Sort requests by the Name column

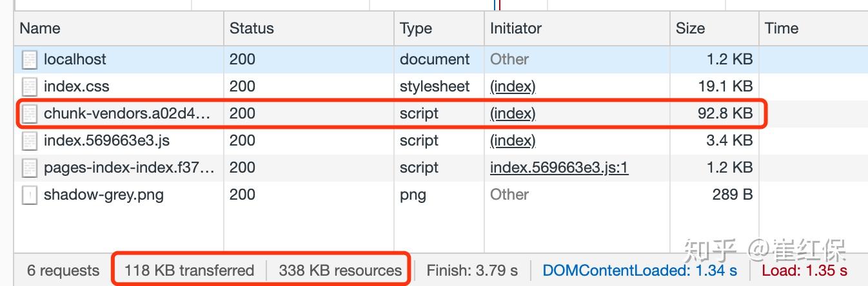coord(40,28)
